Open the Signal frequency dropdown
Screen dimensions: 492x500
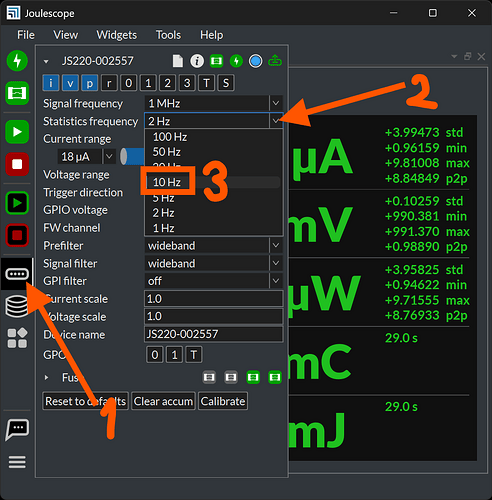pyautogui.click(x=214, y=103)
